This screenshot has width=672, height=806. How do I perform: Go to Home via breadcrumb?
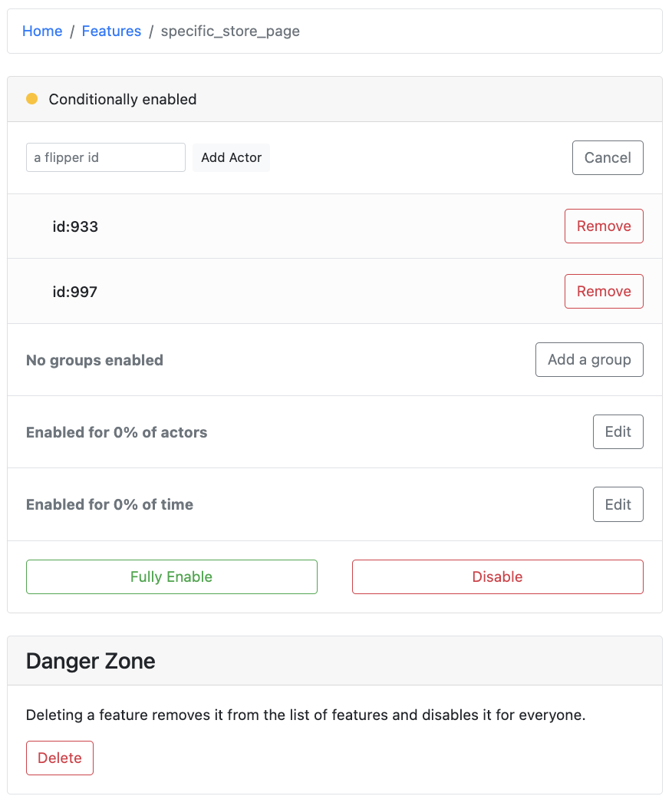click(42, 31)
